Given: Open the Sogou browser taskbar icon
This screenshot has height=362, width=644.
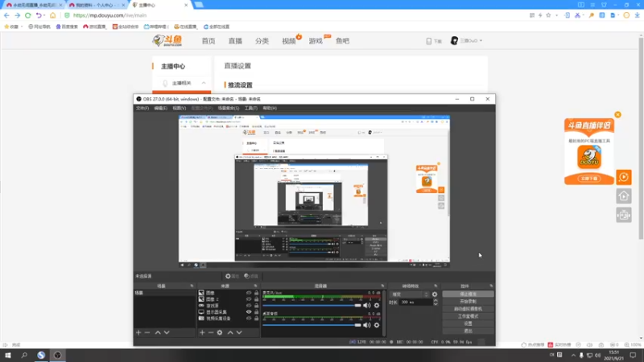Looking at the screenshot, I should coord(41,356).
